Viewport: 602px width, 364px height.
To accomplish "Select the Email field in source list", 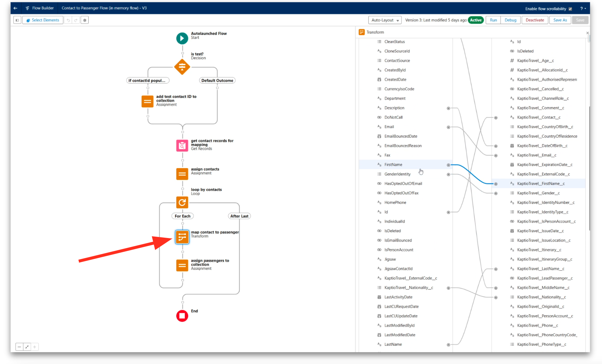I will pyautogui.click(x=389, y=127).
